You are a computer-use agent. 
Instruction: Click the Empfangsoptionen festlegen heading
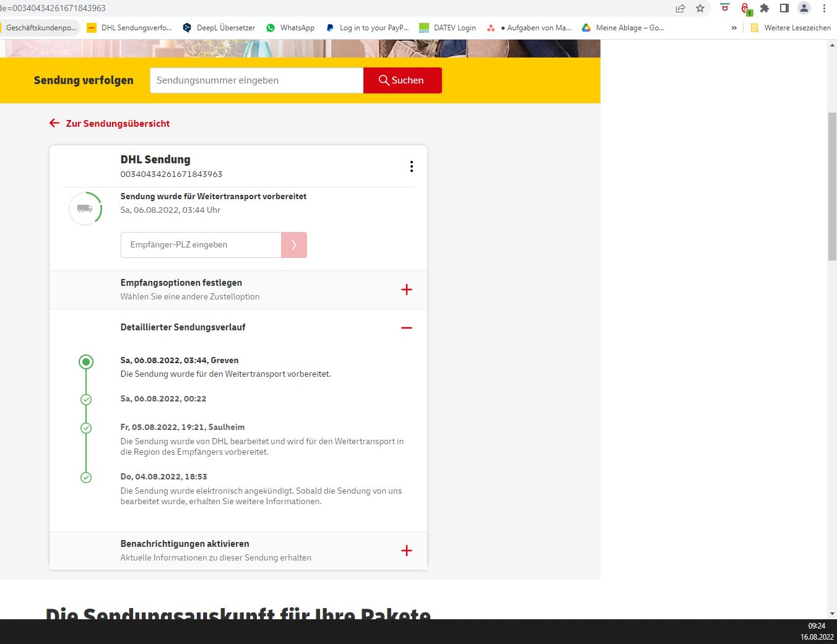(x=181, y=283)
